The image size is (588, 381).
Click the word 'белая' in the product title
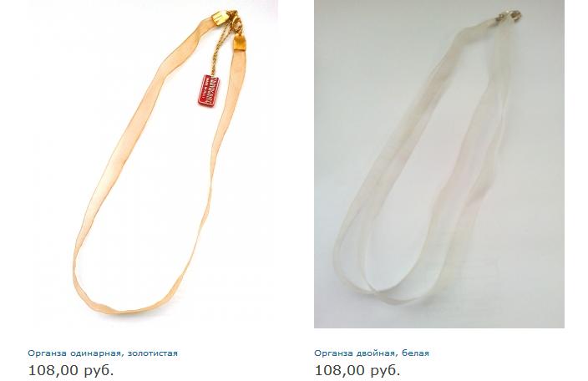(x=415, y=353)
